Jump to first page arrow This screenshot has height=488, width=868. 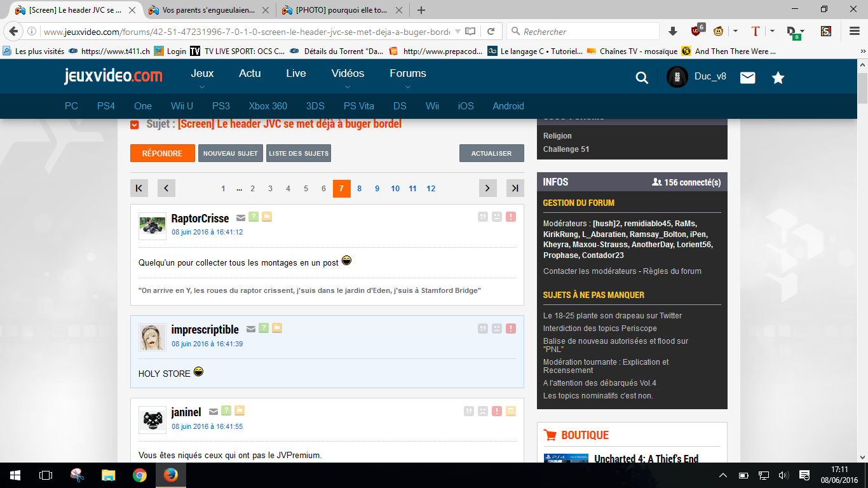(x=139, y=188)
